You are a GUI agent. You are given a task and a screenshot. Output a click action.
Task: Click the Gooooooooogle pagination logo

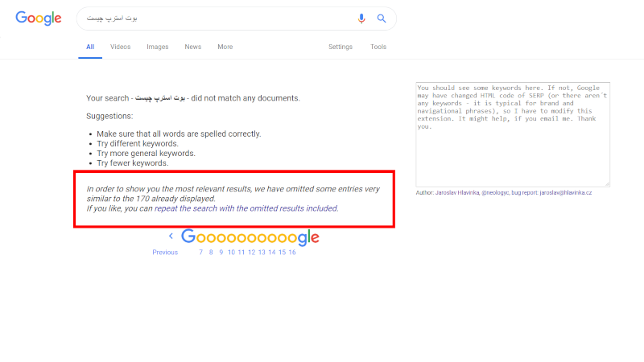[250, 237]
